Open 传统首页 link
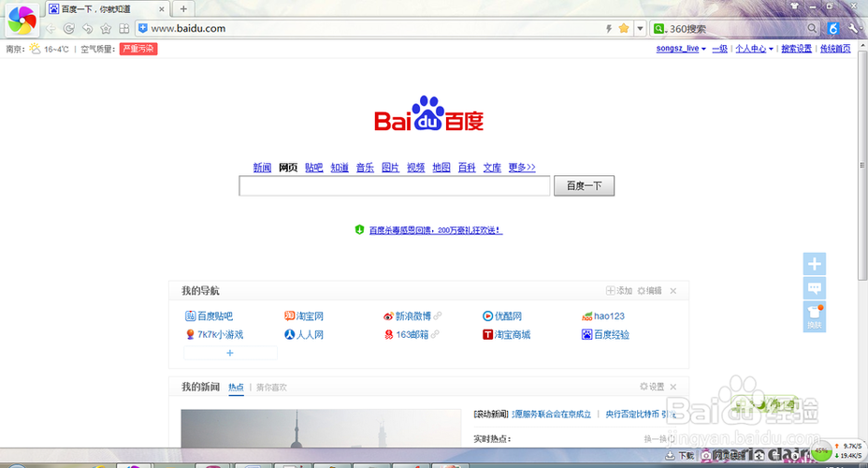 coord(835,49)
